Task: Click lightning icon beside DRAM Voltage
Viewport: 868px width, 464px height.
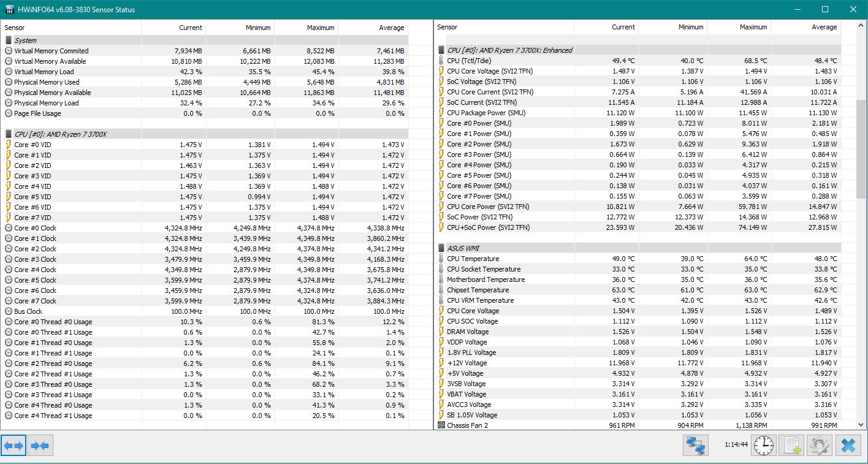Action: [441, 332]
